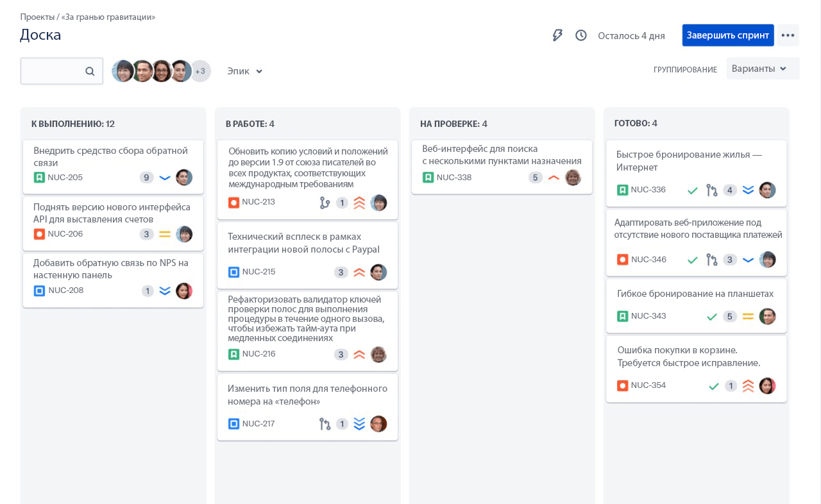This screenshot has width=821, height=504.
Task: Select the task icon on card NUC-217
Action: (x=234, y=424)
